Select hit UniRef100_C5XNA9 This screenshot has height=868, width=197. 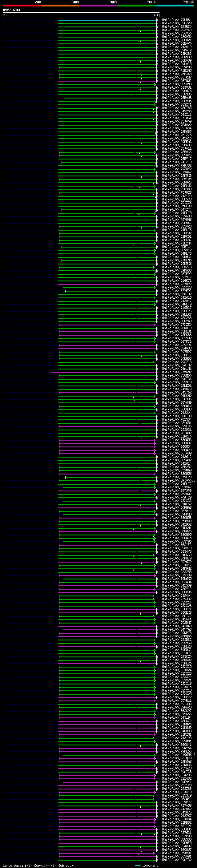click(177, 470)
